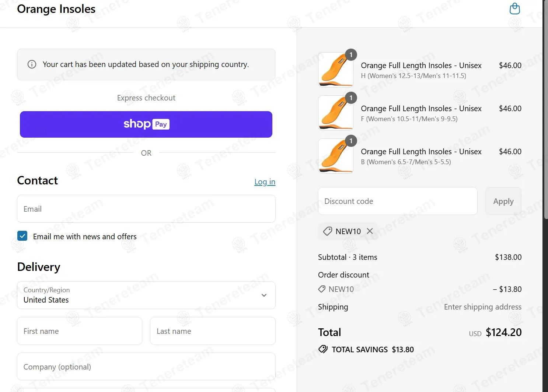Open thumbnail of size B insole
548x392 pixels.
[336, 156]
